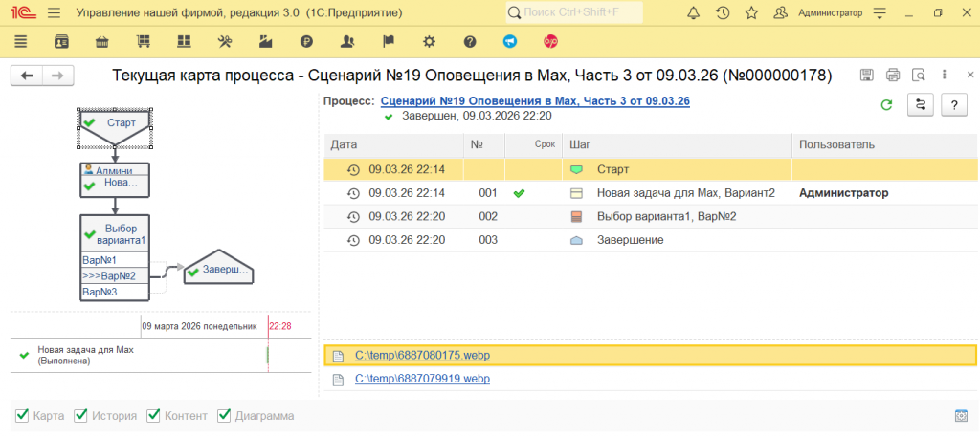
Task: Click the green bar on the Gantt diagram
Action: coord(268,355)
